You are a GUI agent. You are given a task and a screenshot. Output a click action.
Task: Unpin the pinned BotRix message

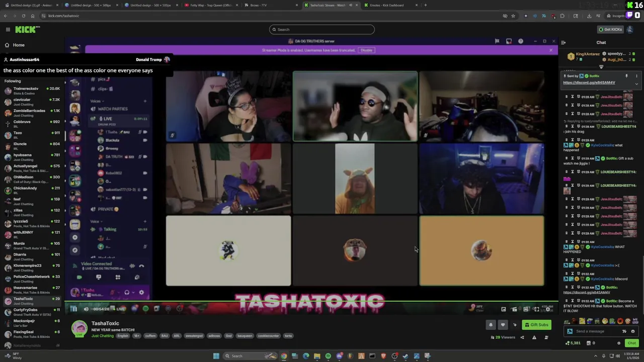(x=626, y=76)
